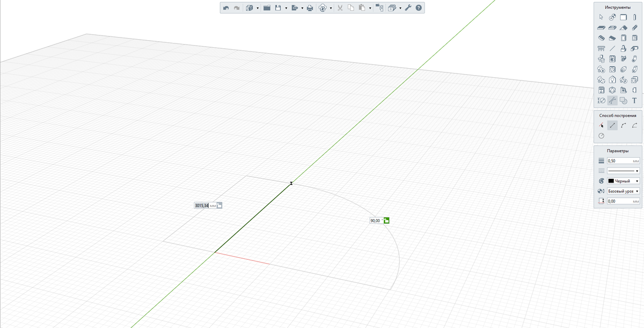644x328 pixels.
Task: Redo the action in top toolbar
Action: (x=237, y=8)
